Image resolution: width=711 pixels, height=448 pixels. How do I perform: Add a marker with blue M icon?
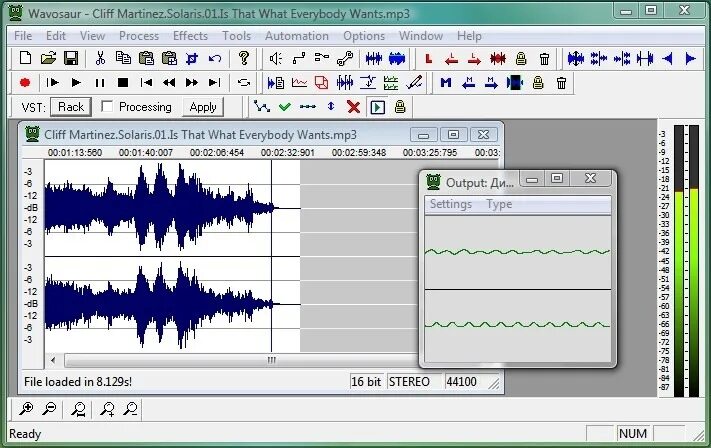(x=446, y=83)
